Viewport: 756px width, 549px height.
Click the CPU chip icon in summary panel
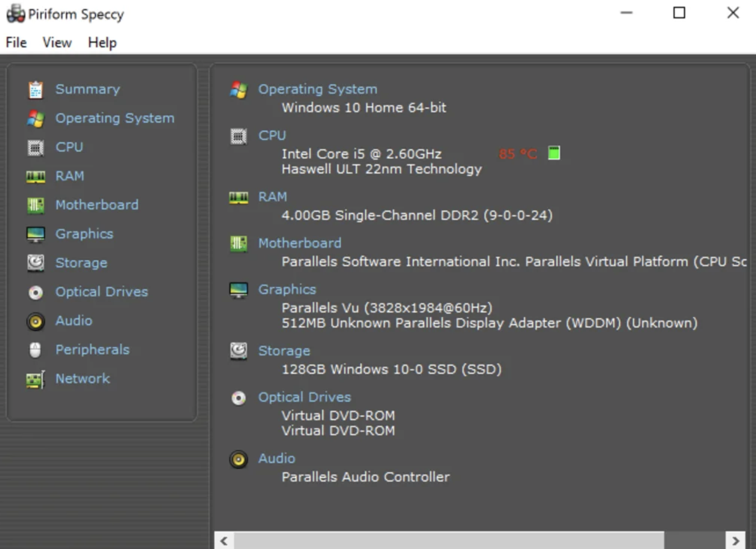point(239,136)
